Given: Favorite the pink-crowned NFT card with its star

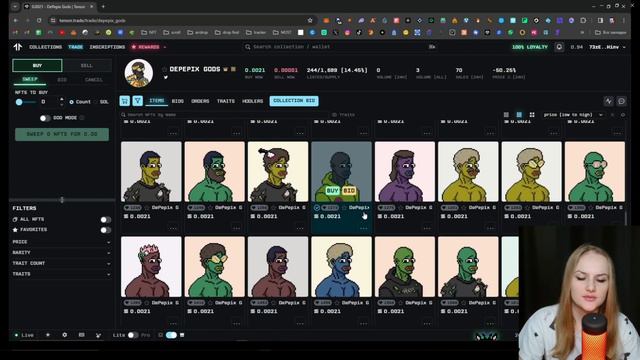Looking at the screenshot, I should click(147, 303).
